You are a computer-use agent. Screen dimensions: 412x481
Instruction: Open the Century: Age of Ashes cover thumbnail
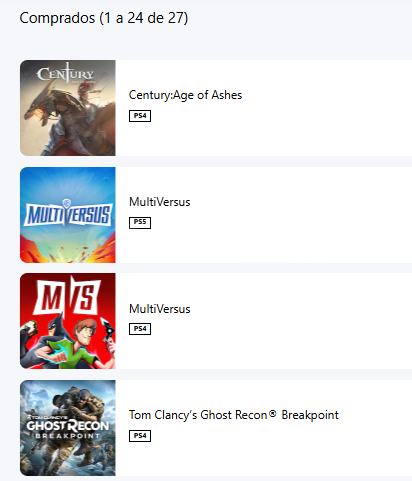[68, 108]
